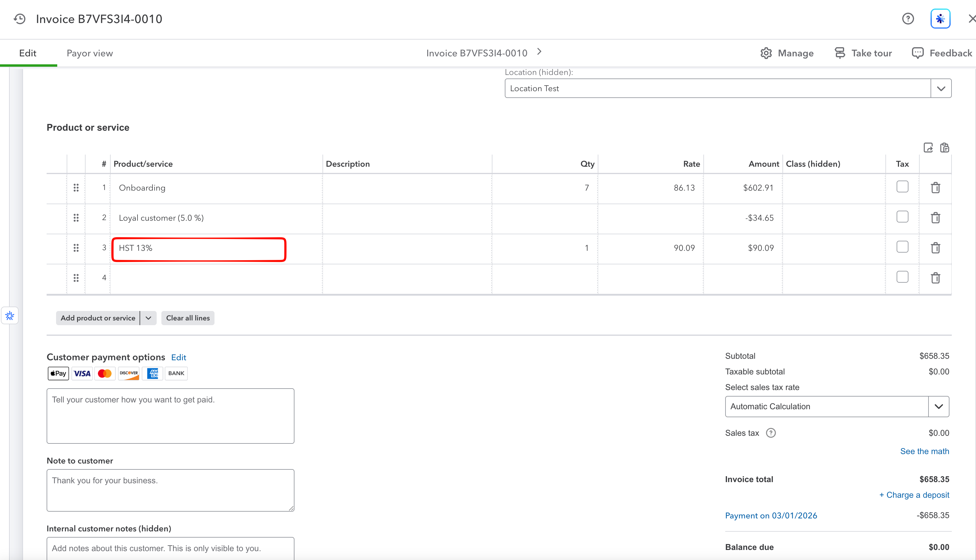Edit customer payment options link
The height and width of the screenshot is (560, 976).
[179, 357]
